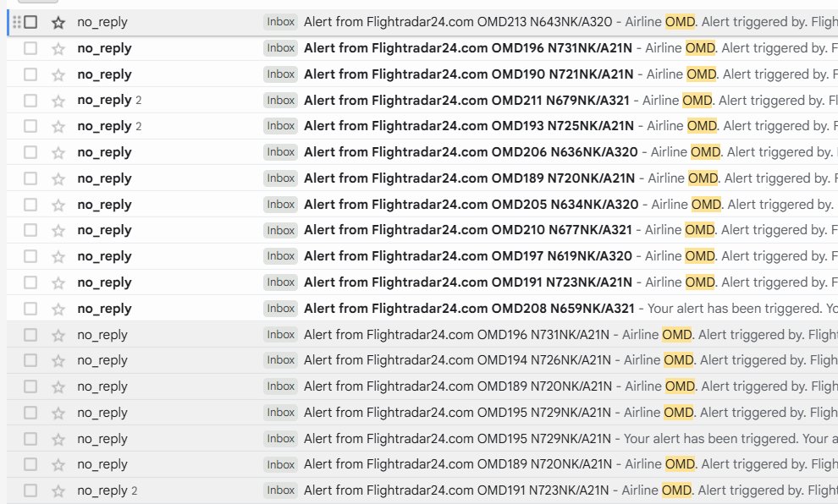The image size is (838, 504).
Task: Open the email 'Alert from Flightradar24.com OMD213 N643NK/A320'
Action: [458, 22]
